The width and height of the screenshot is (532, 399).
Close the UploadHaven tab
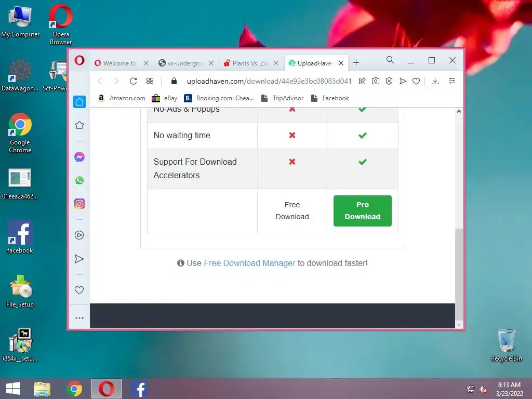(341, 63)
